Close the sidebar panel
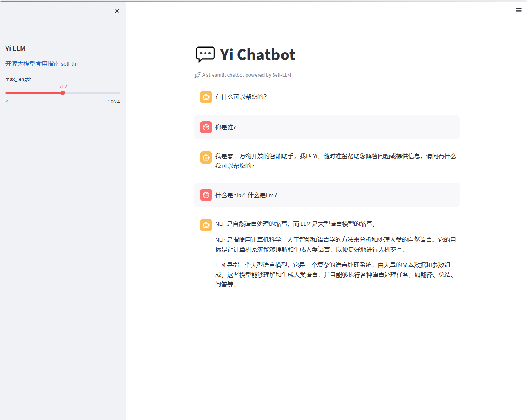This screenshot has width=527, height=420. (x=117, y=11)
